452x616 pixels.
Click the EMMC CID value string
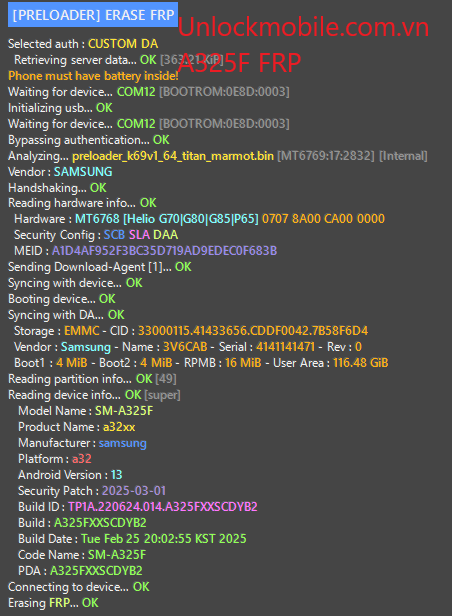[253, 331]
